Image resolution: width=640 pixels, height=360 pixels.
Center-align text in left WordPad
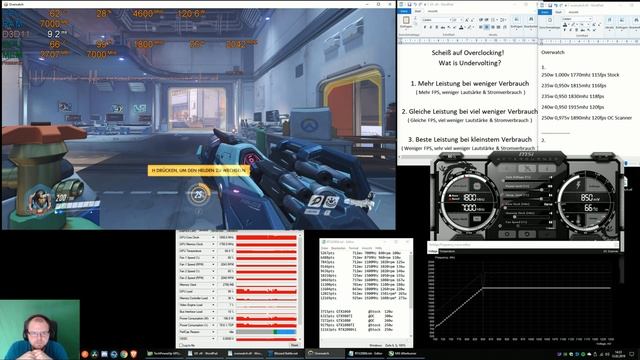click(x=487, y=27)
